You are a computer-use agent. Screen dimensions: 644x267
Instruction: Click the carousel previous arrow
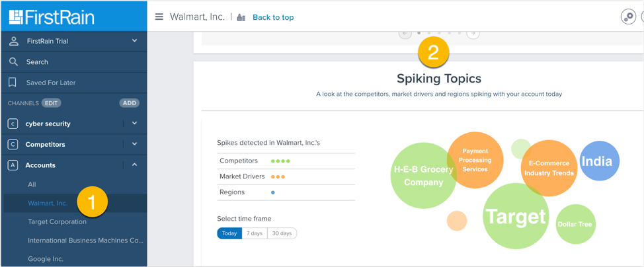click(405, 33)
